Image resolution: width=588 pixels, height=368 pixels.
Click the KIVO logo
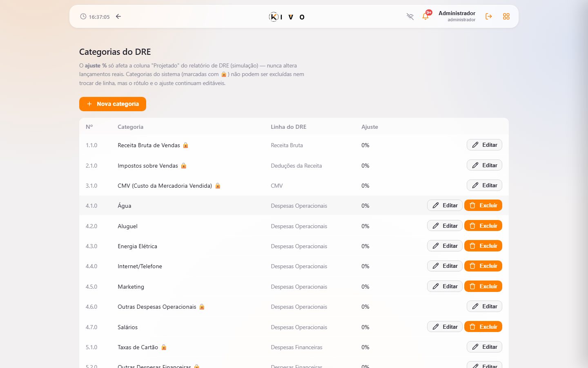[287, 17]
